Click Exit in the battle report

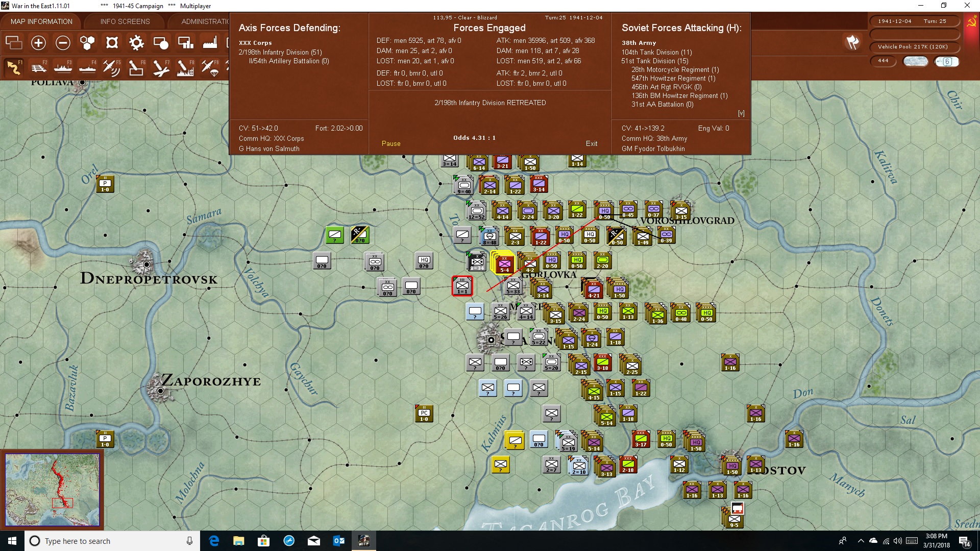coord(592,143)
